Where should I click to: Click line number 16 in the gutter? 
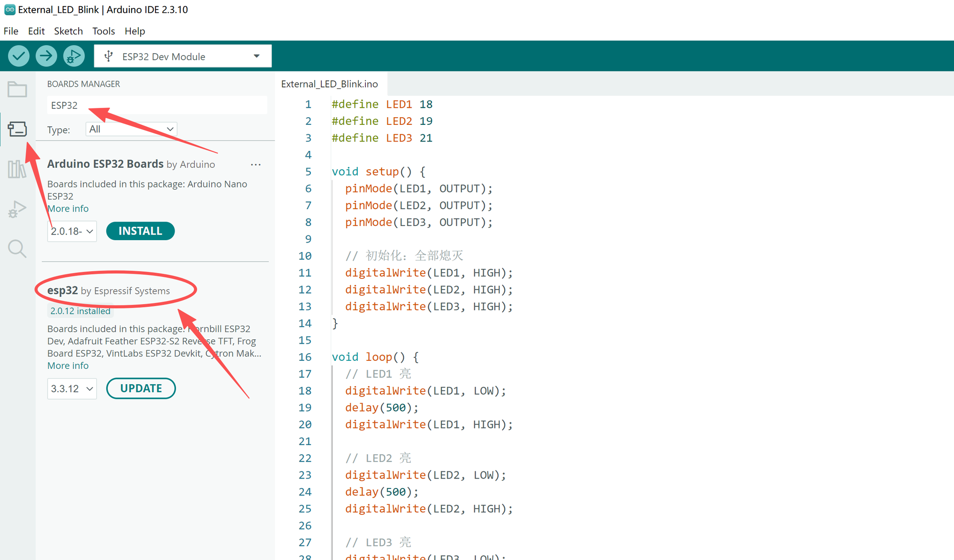[305, 357]
